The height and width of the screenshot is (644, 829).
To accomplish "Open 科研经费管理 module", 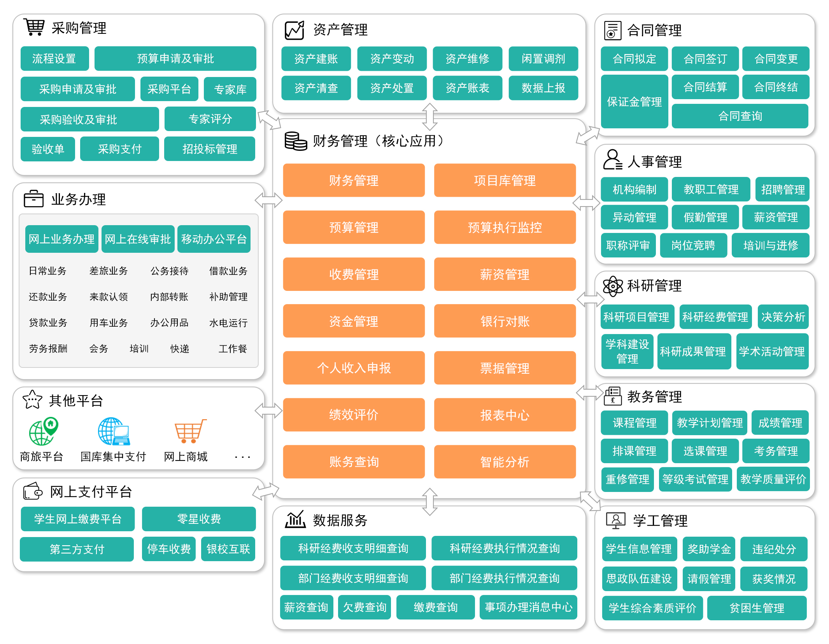I will click(715, 317).
